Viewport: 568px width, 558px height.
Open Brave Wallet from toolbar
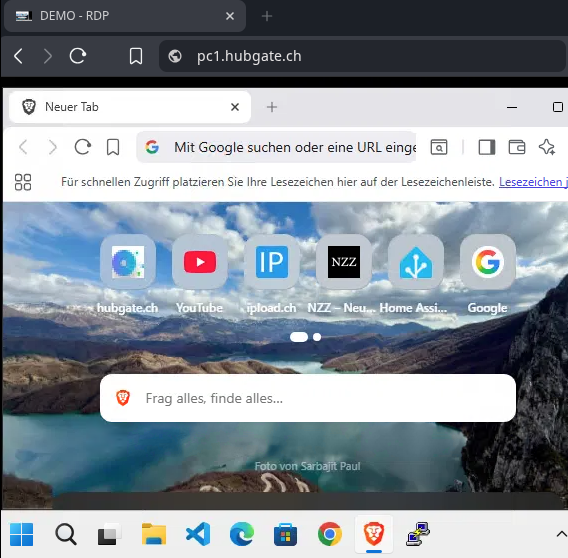pyautogui.click(x=517, y=147)
